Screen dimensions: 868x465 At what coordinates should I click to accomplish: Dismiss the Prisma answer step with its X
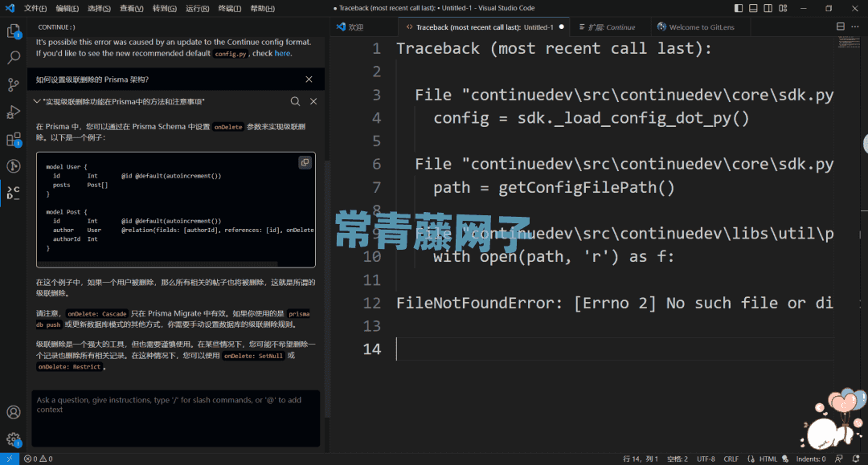(x=313, y=101)
